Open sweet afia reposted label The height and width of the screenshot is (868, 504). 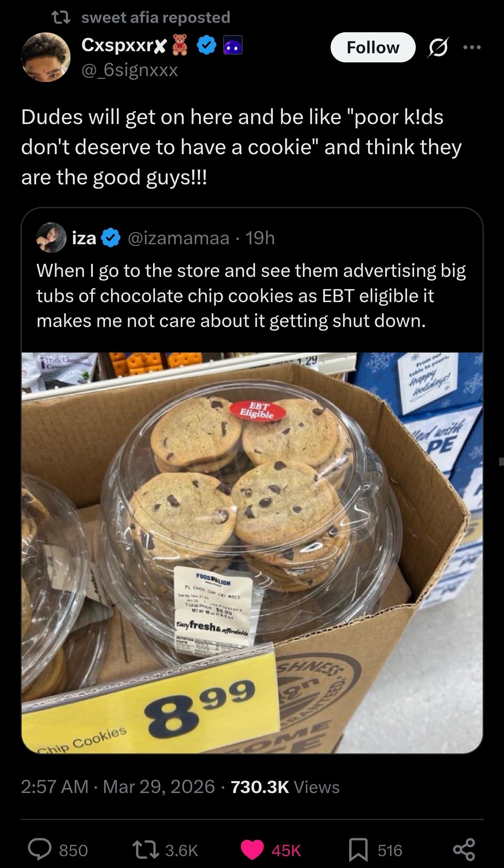tap(156, 17)
